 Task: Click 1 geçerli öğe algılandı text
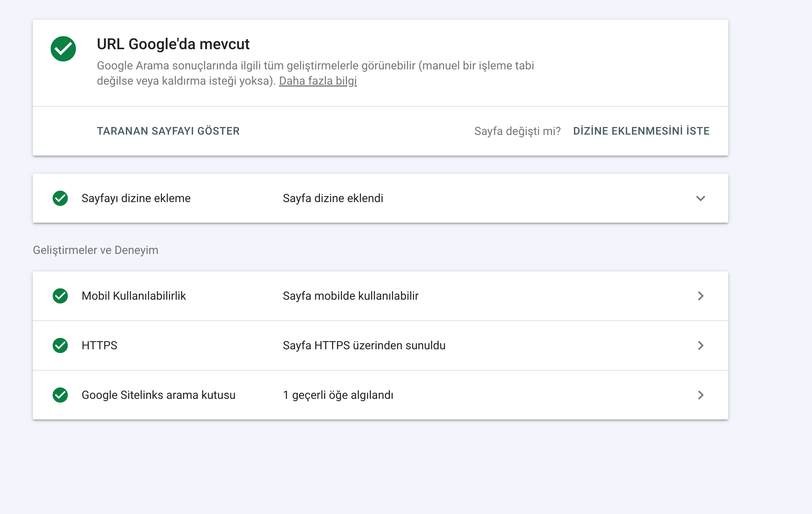[338, 395]
